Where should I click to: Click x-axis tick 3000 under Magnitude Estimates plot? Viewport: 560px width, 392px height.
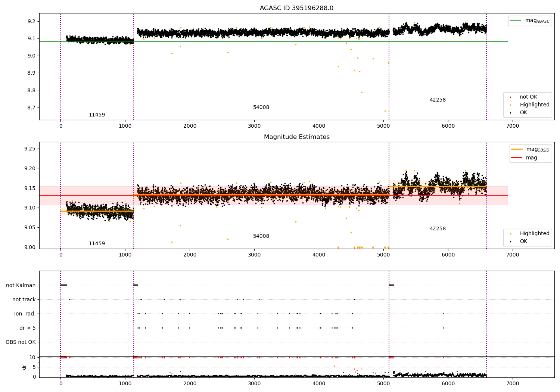point(254,255)
